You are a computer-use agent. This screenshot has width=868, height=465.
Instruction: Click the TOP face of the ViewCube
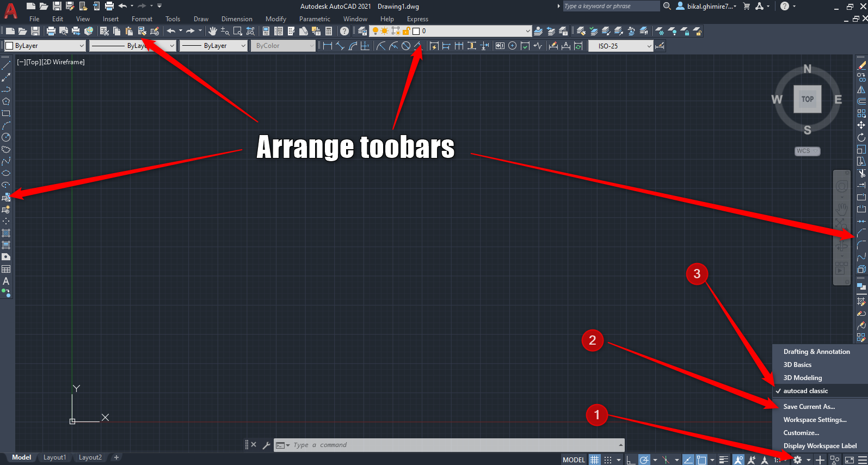(808, 99)
